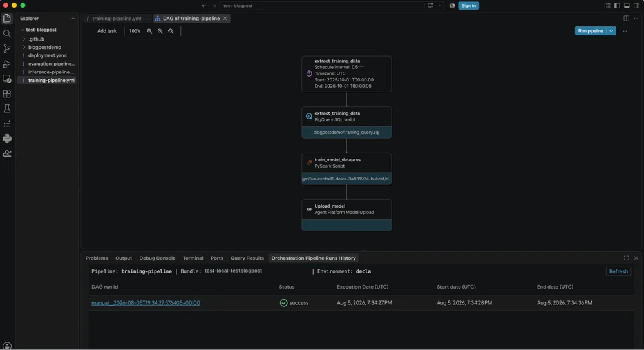This screenshot has height=350, width=644.
Task: Open the cloud icon view in activity bar
Action: (x=7, y=153)
